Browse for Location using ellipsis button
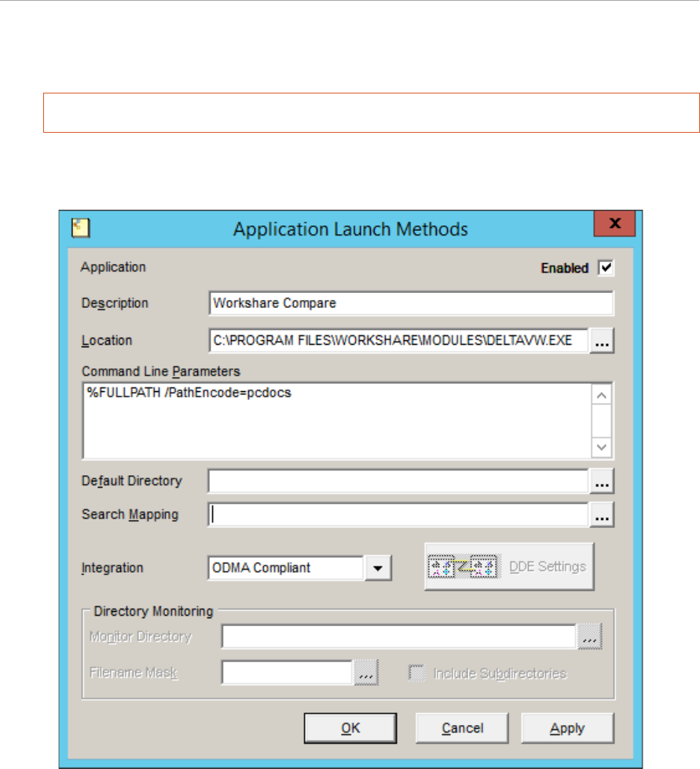Screen dimensions: 700x769 coord(602,341)
